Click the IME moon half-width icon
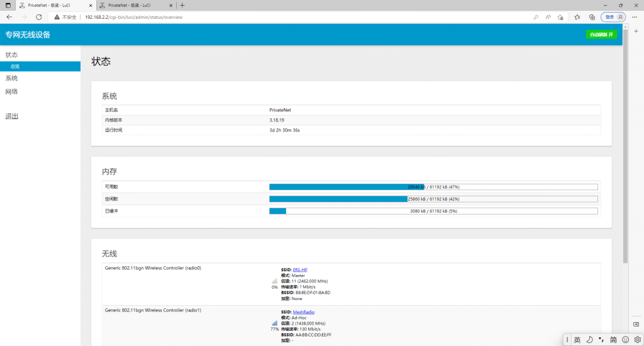The height and width of the screenshot is (346, 644). coord(589,340)
